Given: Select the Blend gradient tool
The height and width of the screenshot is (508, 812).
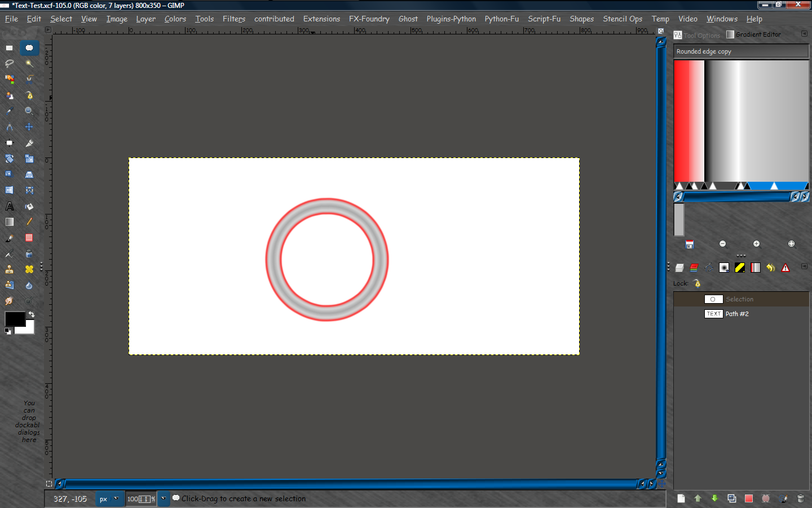Looking at the screenshot, I should click(10, 222).
